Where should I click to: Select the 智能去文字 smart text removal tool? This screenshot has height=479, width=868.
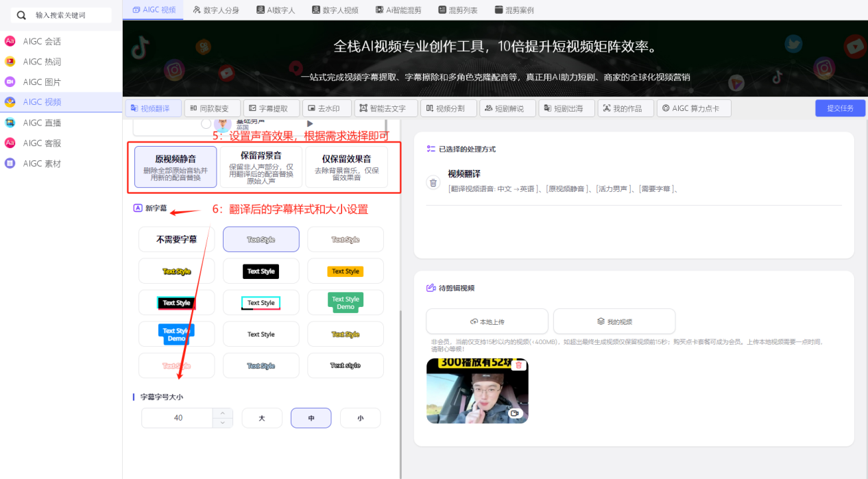[385, 108]
